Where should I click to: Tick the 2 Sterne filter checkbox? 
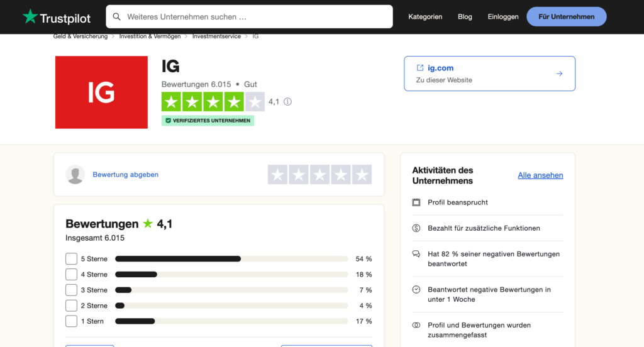(72, 306)
